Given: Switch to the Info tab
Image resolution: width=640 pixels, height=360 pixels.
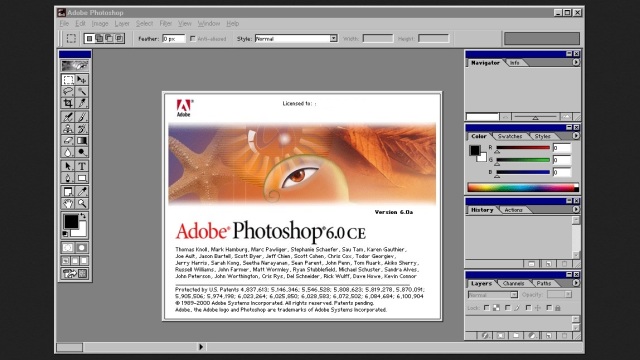Looking at the screenshot, I should point(515,63).
